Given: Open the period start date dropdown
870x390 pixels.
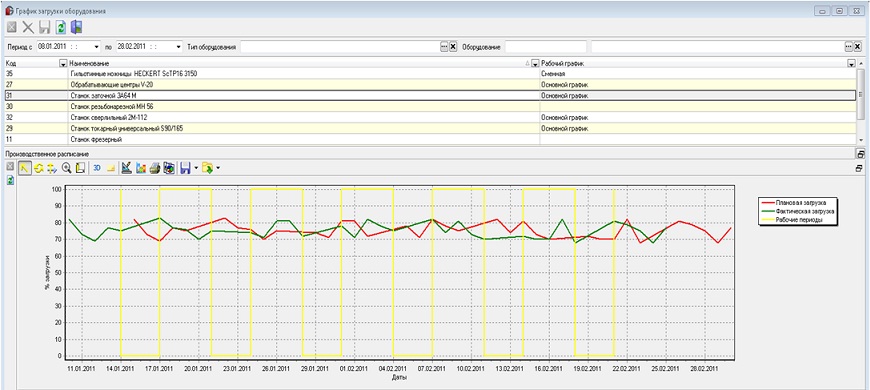Looking at the screenshot, I should pos(97,47).
